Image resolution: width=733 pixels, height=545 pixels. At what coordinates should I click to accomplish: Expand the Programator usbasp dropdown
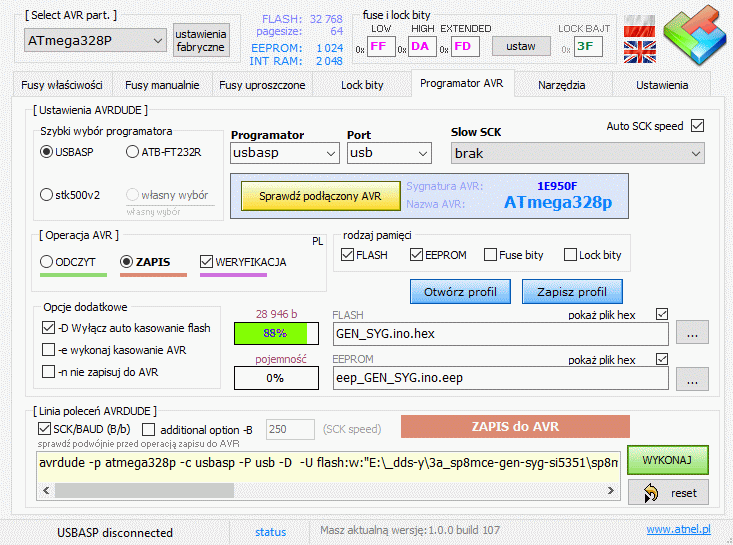point(285,153)
